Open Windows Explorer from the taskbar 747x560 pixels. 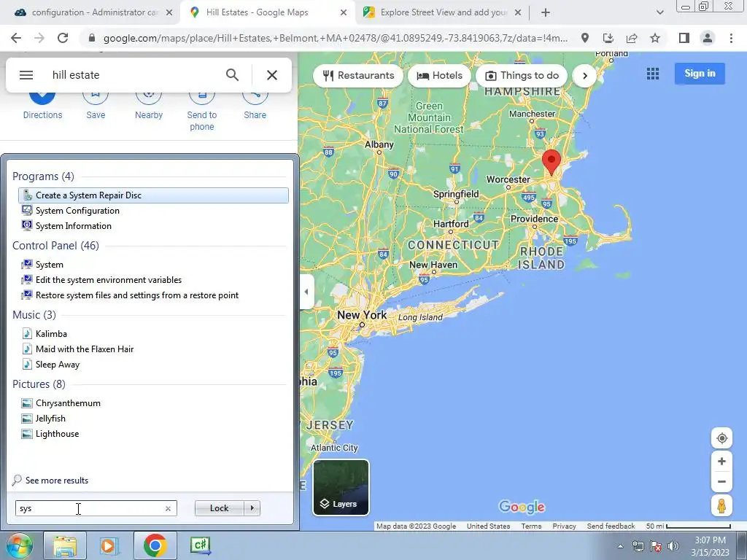pos(65,545)
